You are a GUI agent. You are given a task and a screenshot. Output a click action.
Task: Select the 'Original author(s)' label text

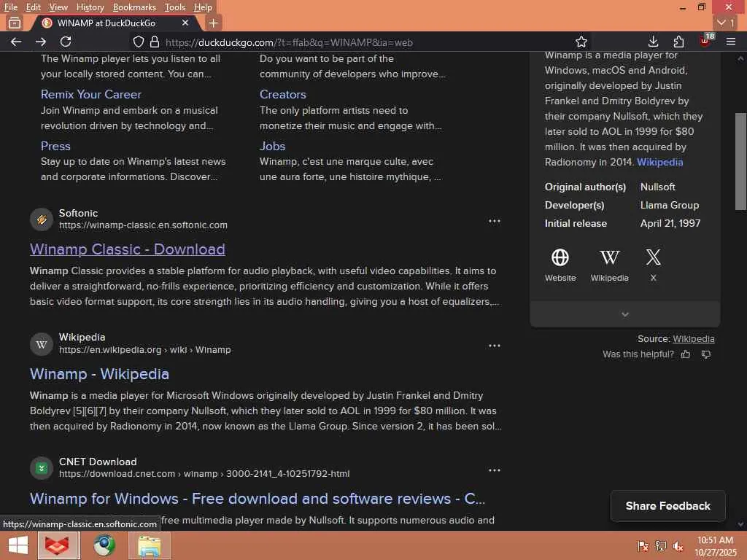585,187
